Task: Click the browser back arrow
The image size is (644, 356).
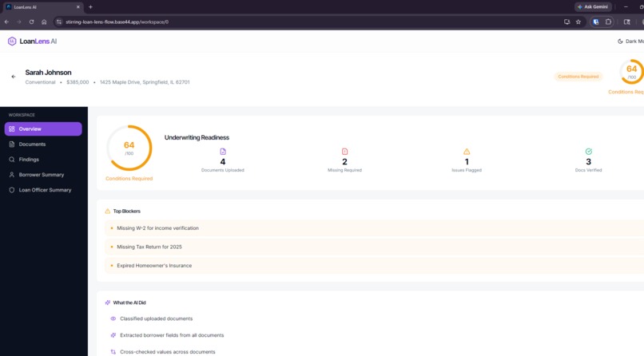Action: [6, 22]
